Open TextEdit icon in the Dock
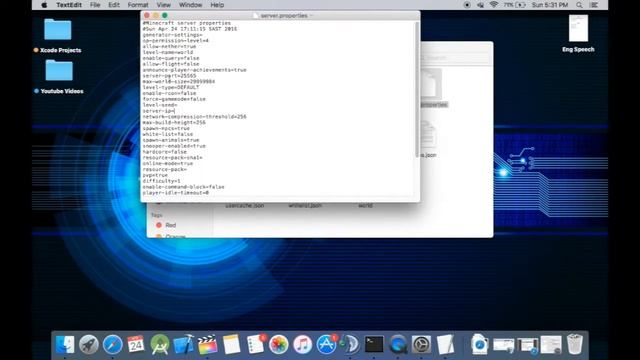 tap(445, 345)
